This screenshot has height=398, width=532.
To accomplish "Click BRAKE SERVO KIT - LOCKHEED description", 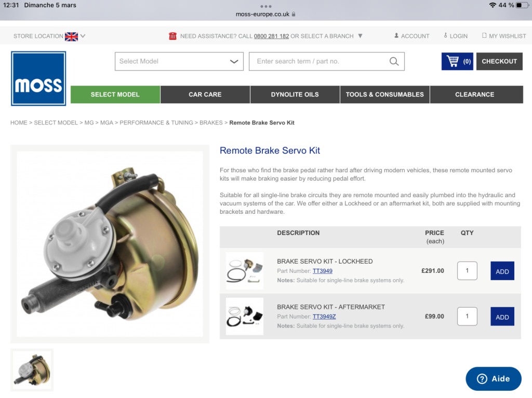I will pyautogui.click(x=325, y=262).
